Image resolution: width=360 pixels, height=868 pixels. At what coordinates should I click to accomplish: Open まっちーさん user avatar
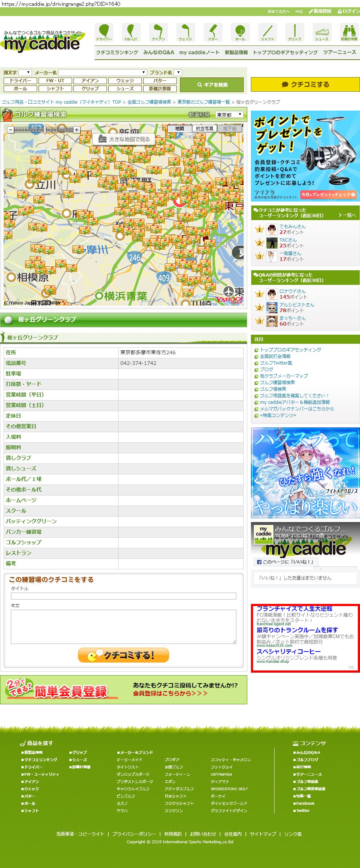[x=272, y=321]
